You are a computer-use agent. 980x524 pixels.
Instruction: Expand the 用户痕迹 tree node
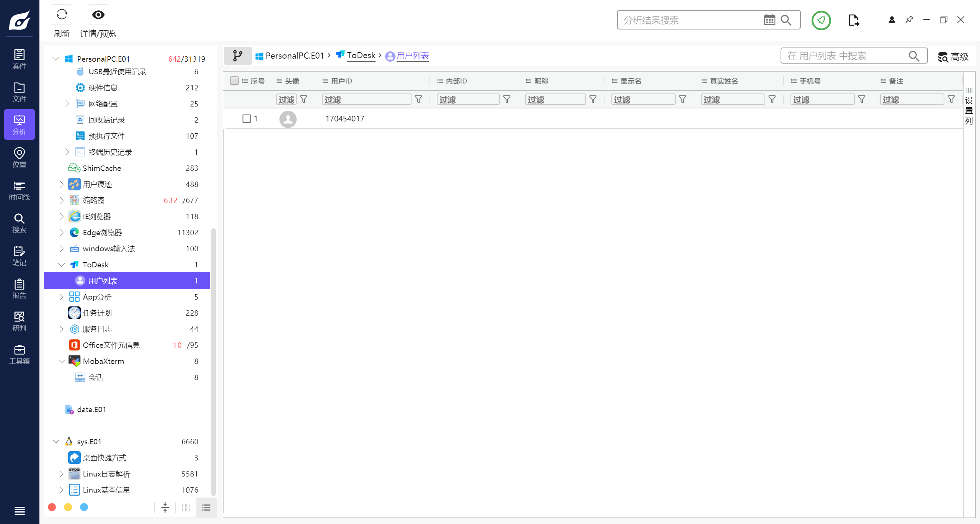pos(62,184)
